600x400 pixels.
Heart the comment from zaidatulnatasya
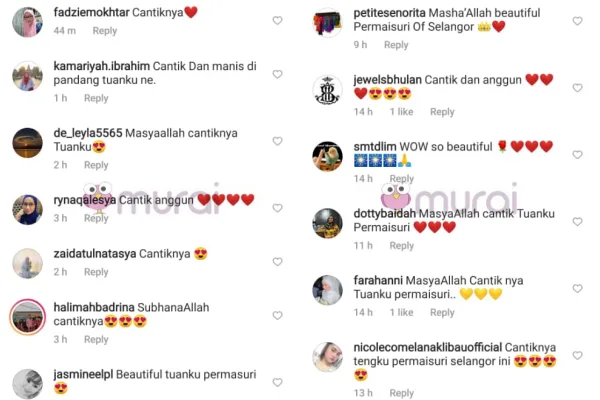click(x=277, y=262)
